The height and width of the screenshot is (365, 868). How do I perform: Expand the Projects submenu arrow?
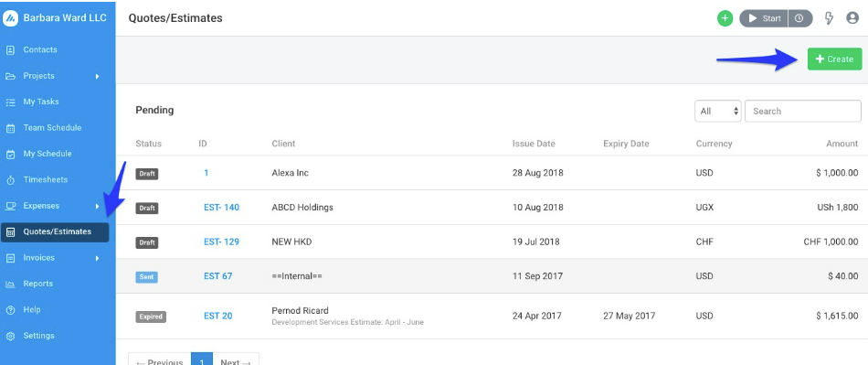pyautogui.click(x=97, y=76)
